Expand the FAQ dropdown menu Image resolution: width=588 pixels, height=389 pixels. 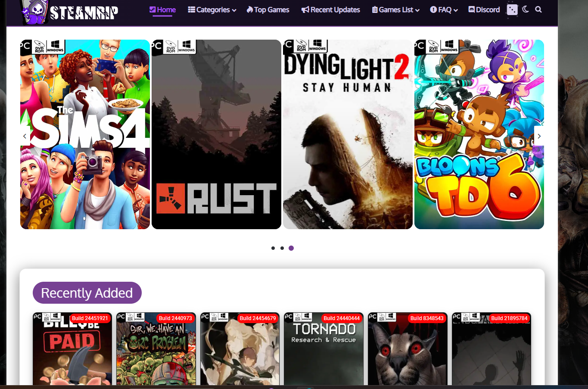(444, 9)
